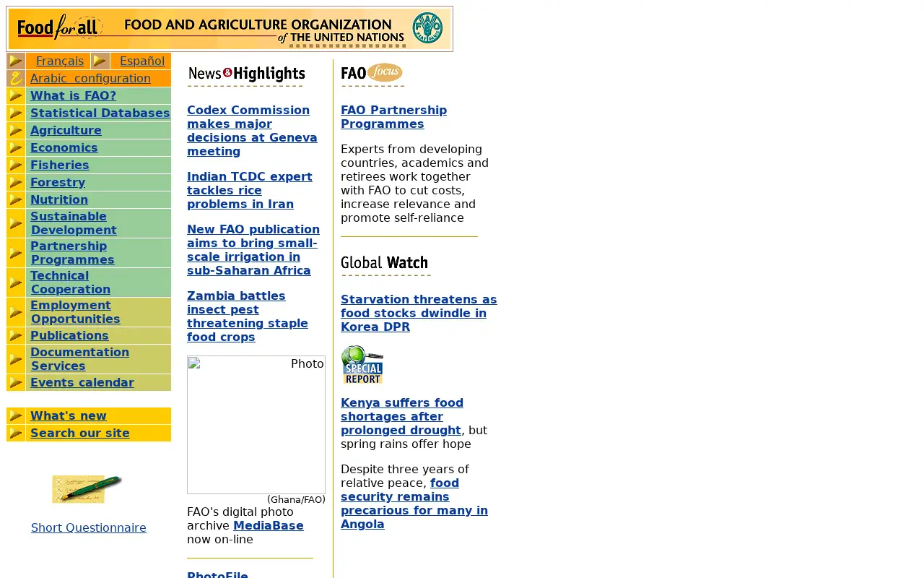Click arrow icon next to Forestry
This screenshot has height=578, width=924.
click(x=16, y=183)
